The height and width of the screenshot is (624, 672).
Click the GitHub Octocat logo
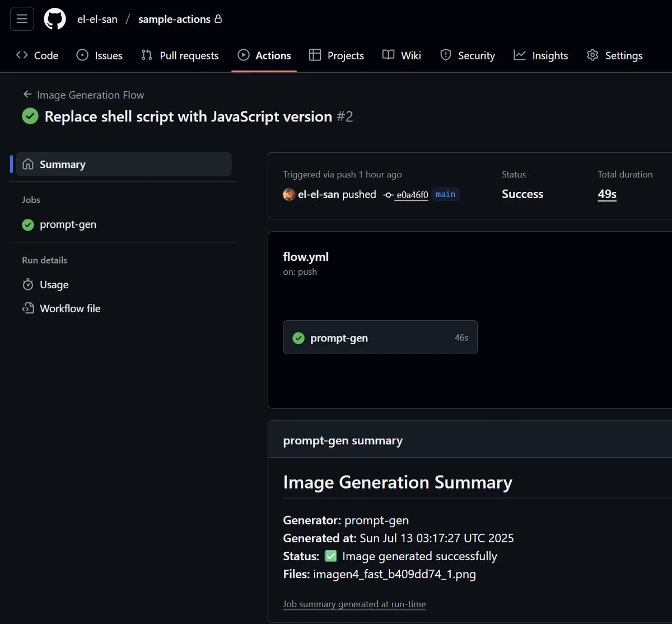55,19
